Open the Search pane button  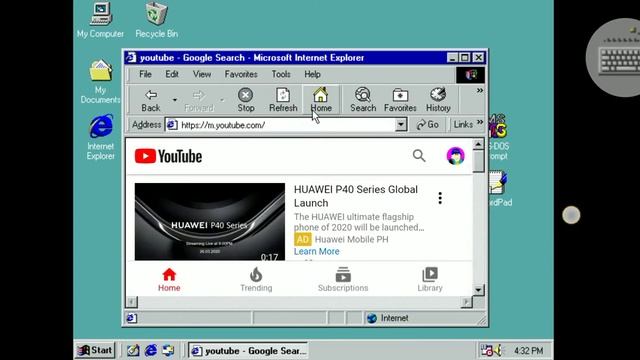pyautogui.click(x=363, y=100)
